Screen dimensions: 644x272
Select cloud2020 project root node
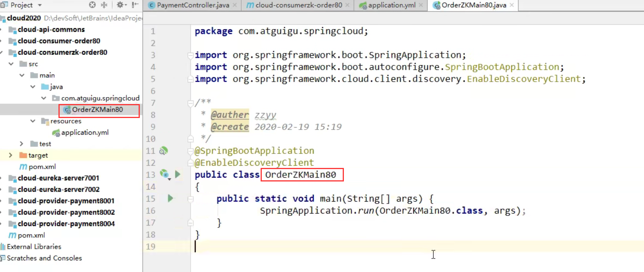pos(23,18)
